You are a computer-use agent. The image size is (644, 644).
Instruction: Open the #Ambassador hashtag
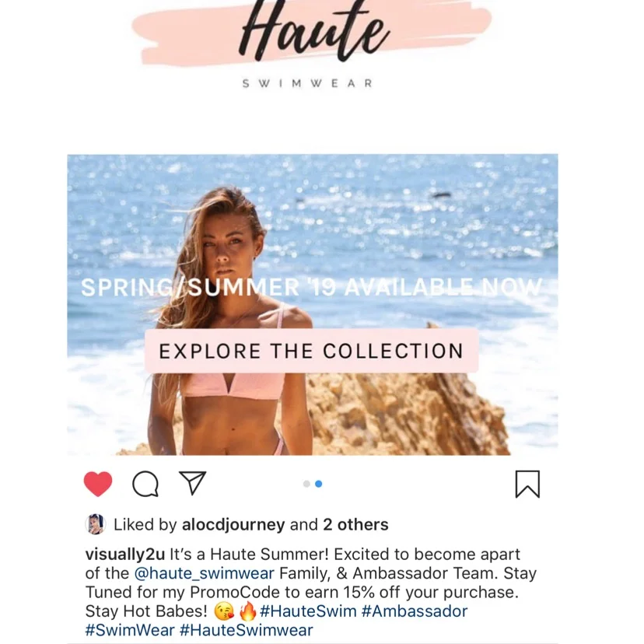click(415, 611)
